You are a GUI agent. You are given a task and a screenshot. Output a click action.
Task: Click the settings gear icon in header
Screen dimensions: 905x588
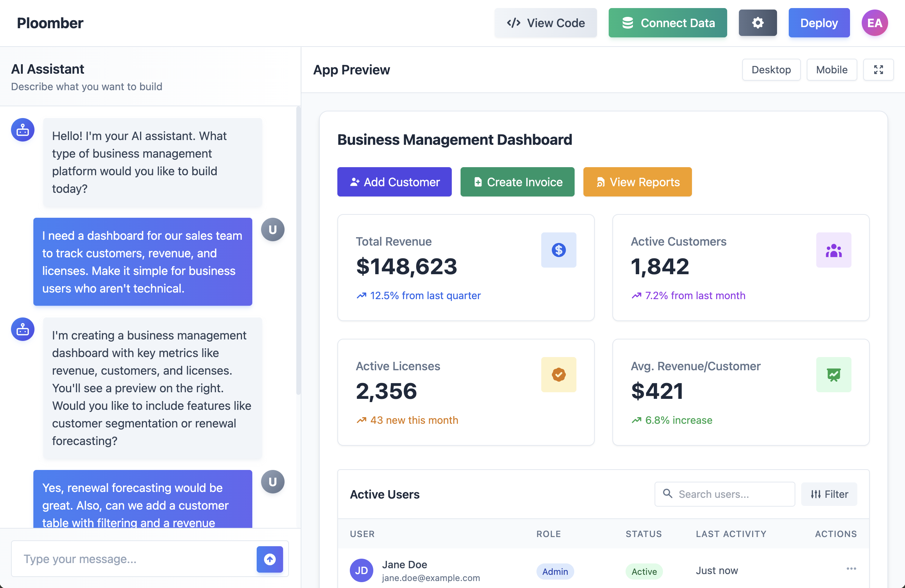(757, 23)
